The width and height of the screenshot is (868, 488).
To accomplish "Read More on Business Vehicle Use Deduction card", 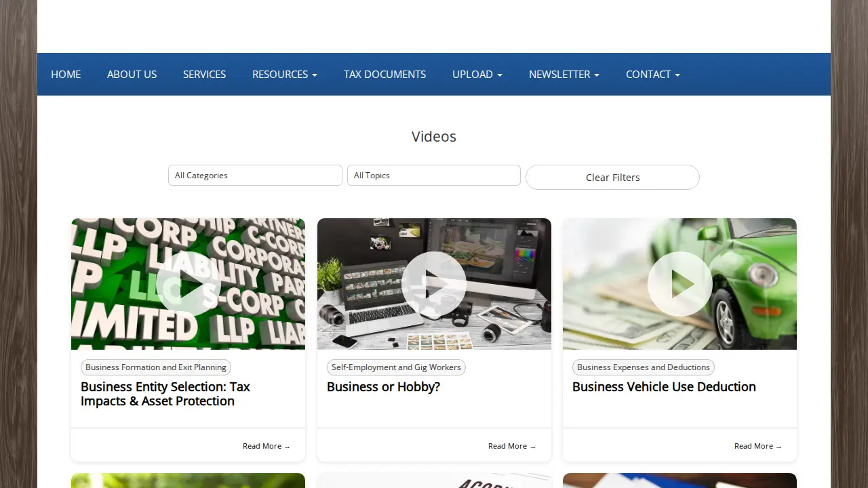I will tap(758, 446).
